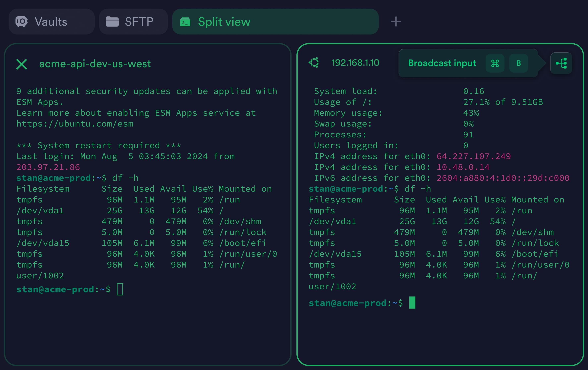Focus the right terminal prompt cursor
The height and width of the screenshot is (370, 588).
pos(412,303)
